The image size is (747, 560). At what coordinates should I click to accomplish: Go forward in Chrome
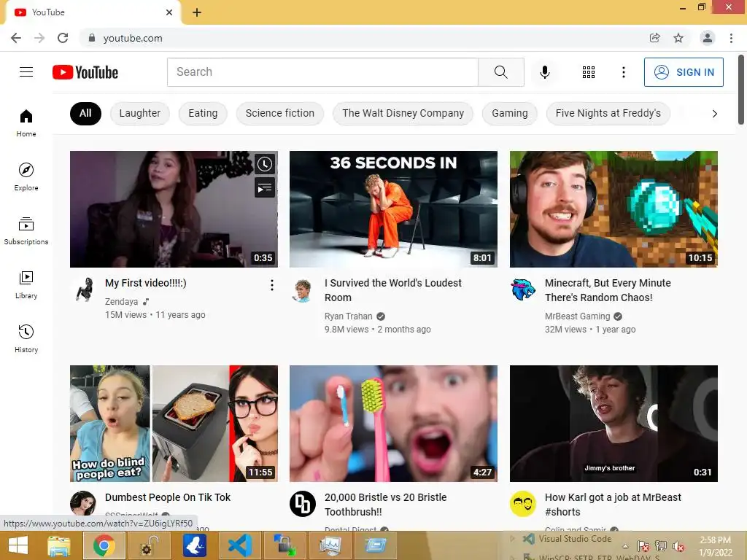39,38
